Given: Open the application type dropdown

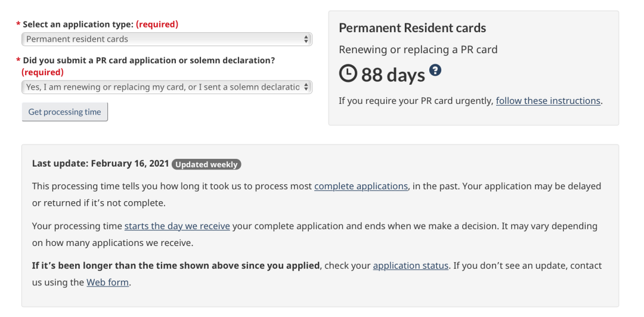Looking at the screenshot, I should [166, 39].
